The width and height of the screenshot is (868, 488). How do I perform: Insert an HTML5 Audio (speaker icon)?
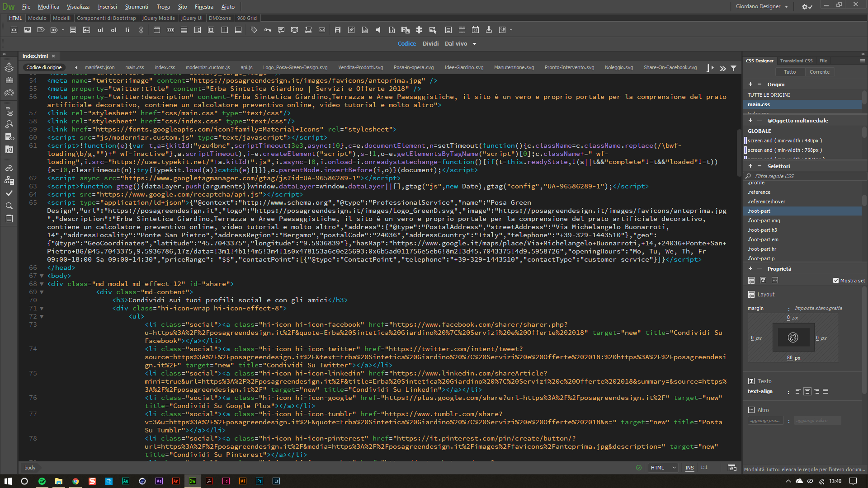(x=378, y=30)
